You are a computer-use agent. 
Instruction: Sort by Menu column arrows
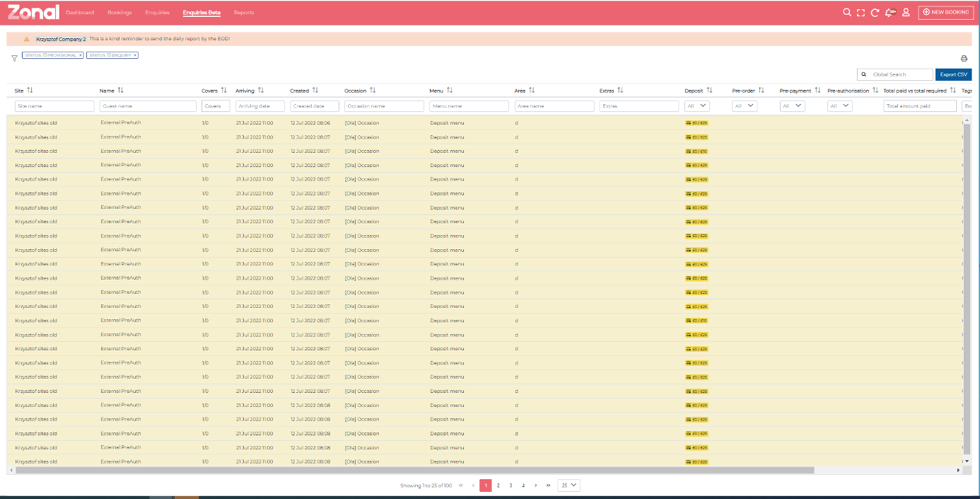coord(449,90)
